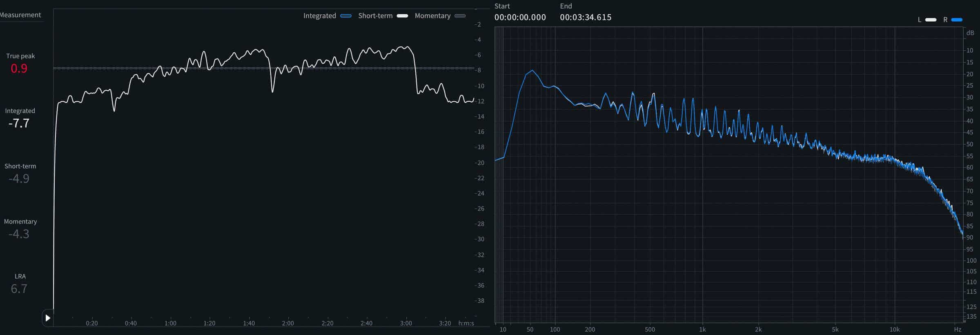980x335 pixels.
Task: Click the 1k label on the frequency axis
Action: 702,329
